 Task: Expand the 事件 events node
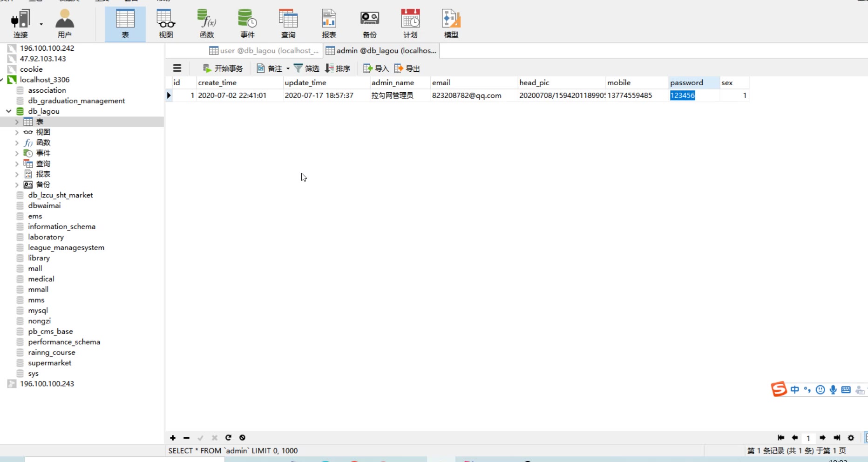point(17,153)
